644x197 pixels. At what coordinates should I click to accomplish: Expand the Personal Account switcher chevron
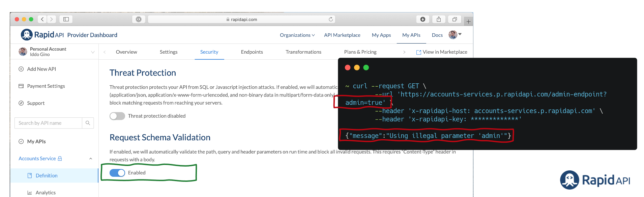pyautogui.click(x=93, y=52)
